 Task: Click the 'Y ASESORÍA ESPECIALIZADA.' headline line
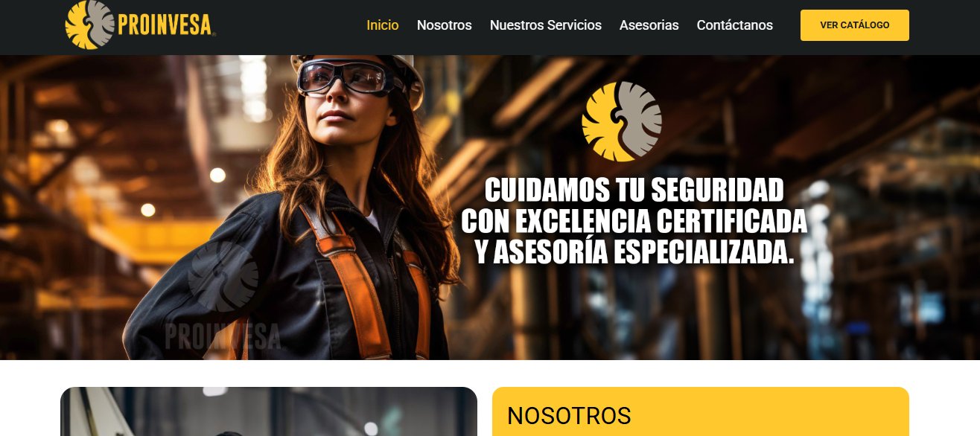coord(634,252)
